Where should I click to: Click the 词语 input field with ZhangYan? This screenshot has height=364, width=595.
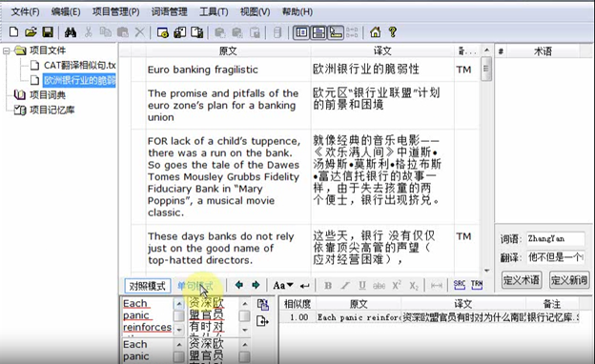click(556, 238)
